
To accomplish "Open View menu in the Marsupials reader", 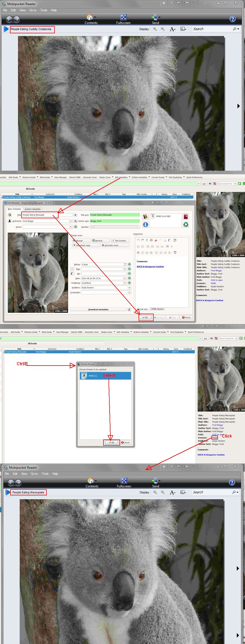I will tap(24, 474).
